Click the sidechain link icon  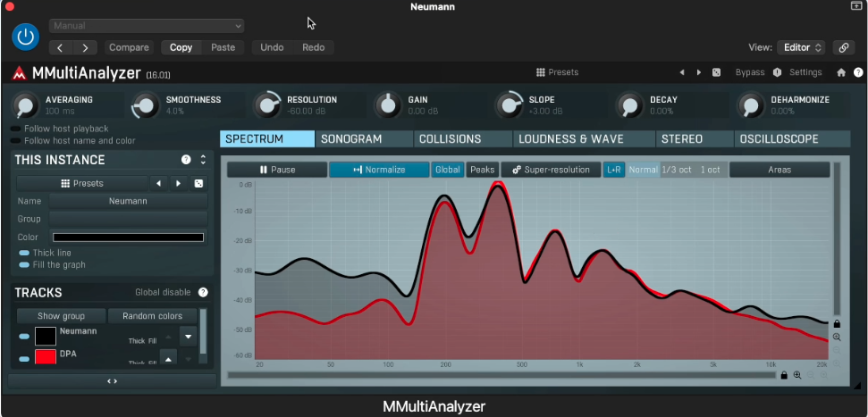[x=844, y=47]
